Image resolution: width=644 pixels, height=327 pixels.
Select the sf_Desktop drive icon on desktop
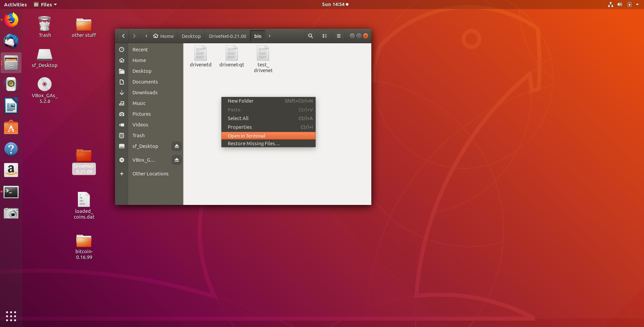click(x=45, y=58)
